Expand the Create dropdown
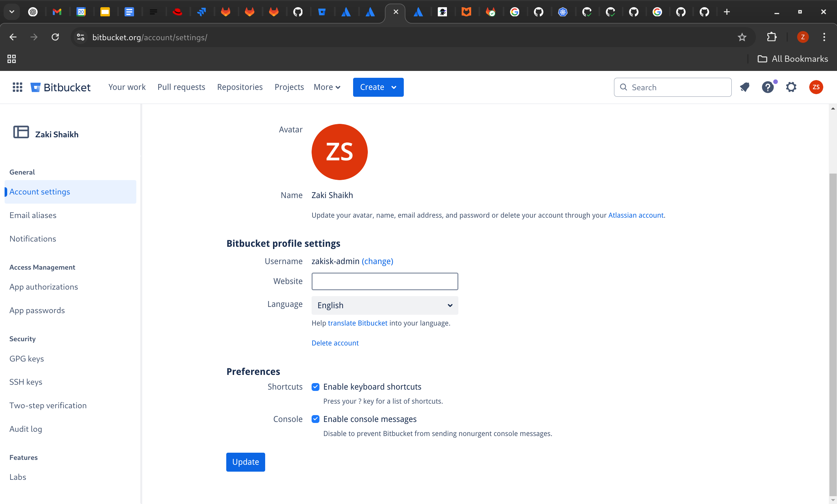The width and height of the screenshot is (837, 504). point(378,87)
